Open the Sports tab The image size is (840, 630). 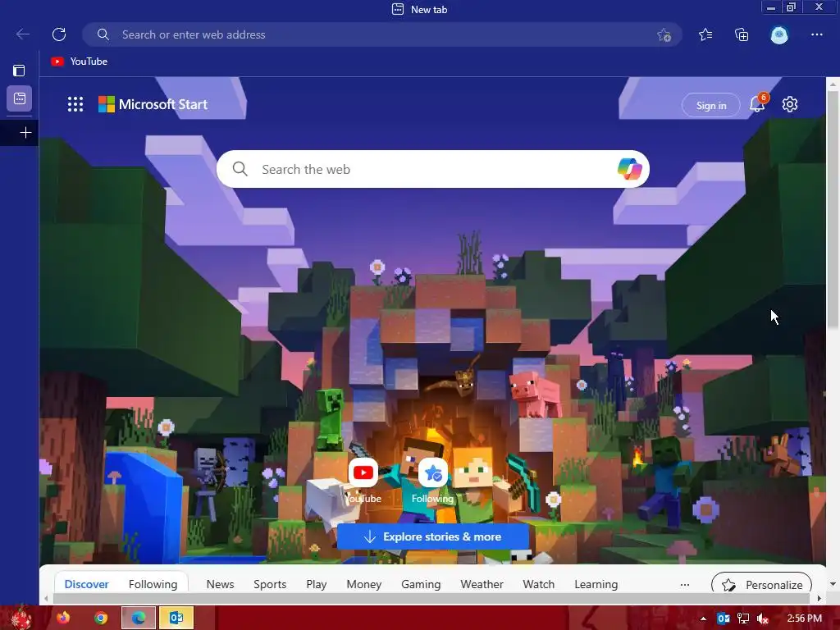(x=269, y=584)
